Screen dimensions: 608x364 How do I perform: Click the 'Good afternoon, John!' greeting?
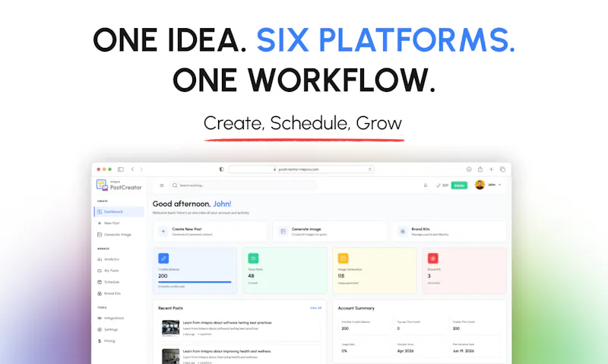(x=192, y=204)
